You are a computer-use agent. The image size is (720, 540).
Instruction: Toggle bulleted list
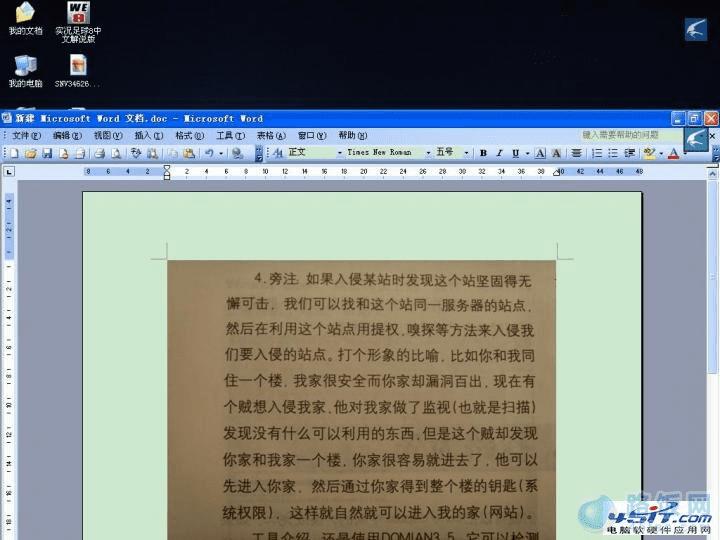[x=613, y=153]
